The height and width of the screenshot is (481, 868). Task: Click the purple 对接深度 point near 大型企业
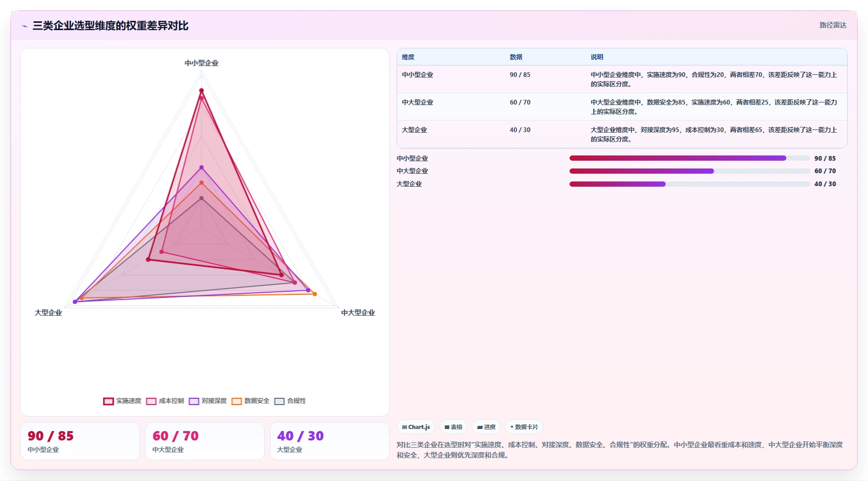pyautogui.click(x=75, y=302)
